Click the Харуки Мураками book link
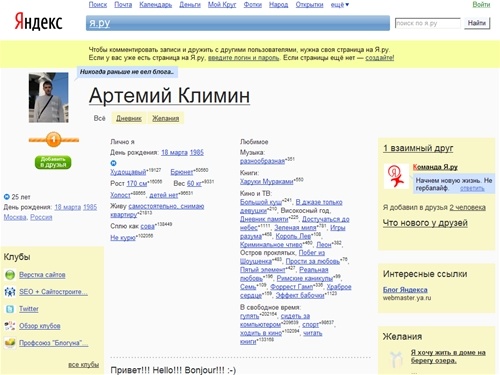 pyautogui.click(x=267, y=182)
